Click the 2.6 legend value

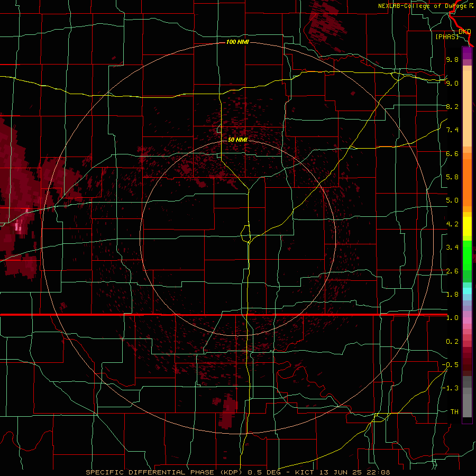click(x=452, y=271)
